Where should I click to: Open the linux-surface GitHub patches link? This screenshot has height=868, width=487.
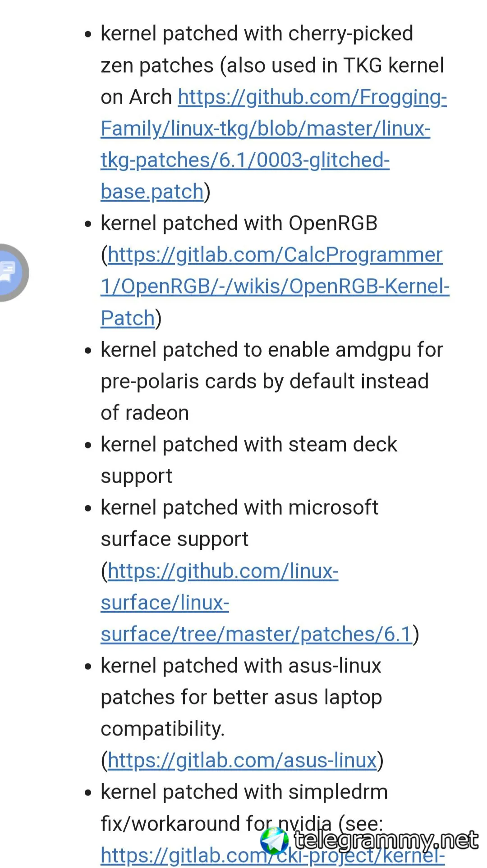click(257, 603)
